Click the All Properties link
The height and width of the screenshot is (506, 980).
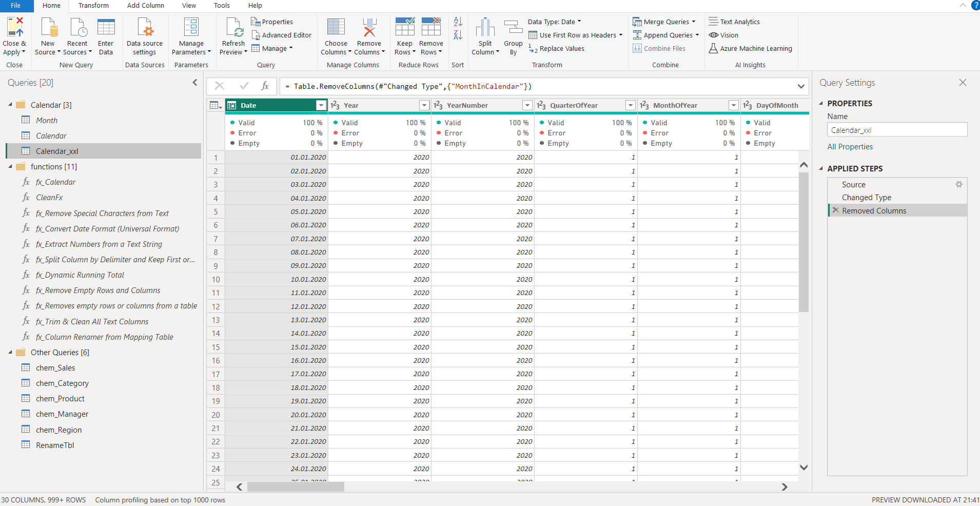pos(850,146)
